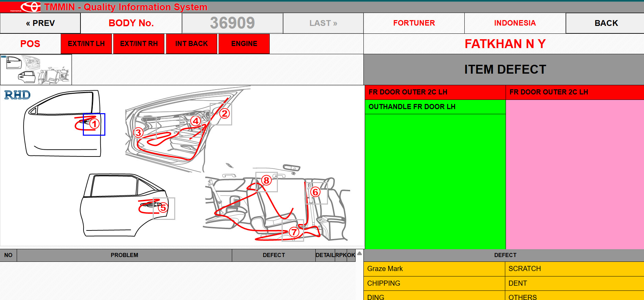
Task: Select position marker 5 on rear door handle
Action: point(164,208)
